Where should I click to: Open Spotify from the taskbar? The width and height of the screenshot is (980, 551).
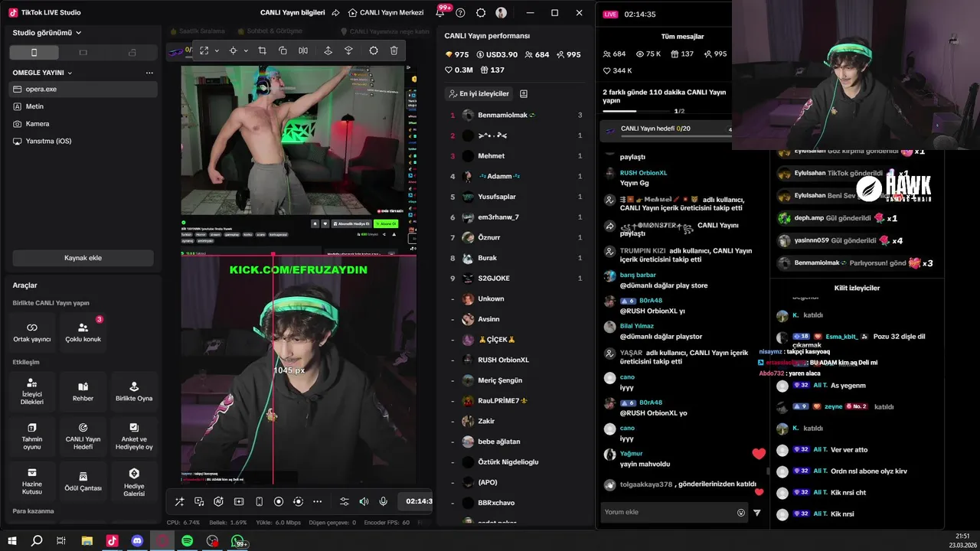point(187,541)
